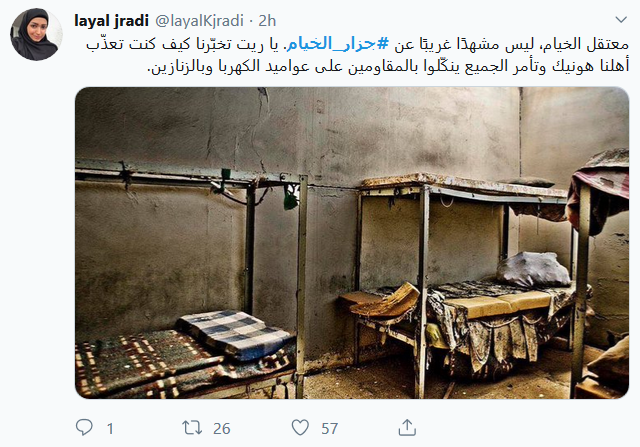This screenshot has width=640, height=447.
Task: Open layal jradi's profile picture
Action: coord(36,34)
